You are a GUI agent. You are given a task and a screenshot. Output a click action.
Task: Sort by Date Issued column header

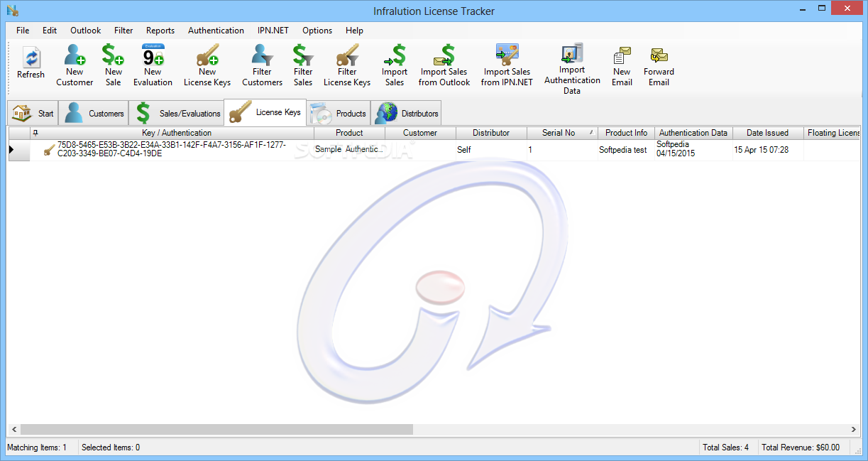tap(767, 133)
